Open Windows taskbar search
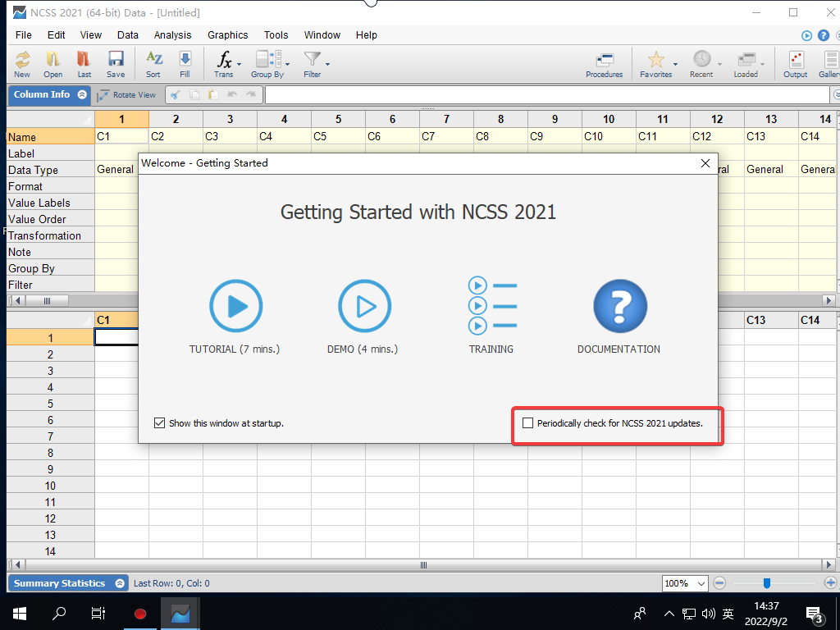This screenshot has width=840, height=630. (59, 614)
